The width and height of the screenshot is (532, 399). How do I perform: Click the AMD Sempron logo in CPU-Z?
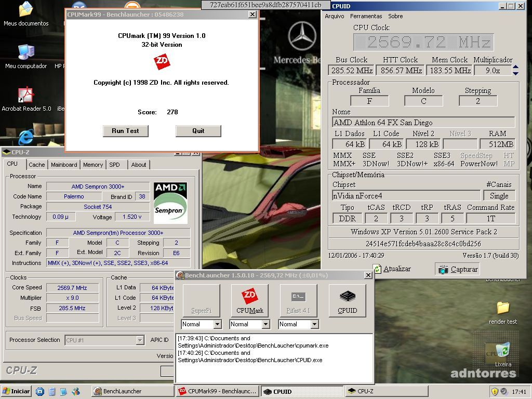(170, 203)
